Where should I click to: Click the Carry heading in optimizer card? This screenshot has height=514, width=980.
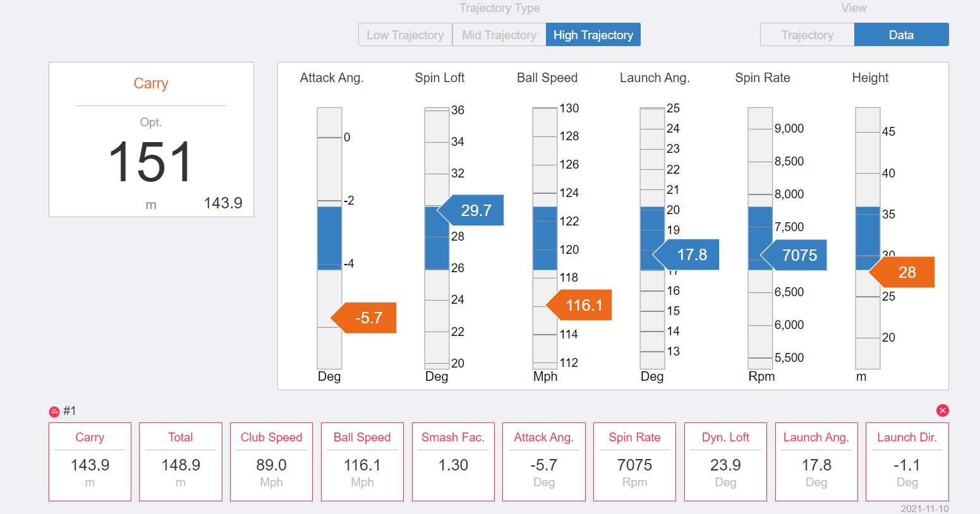[151, 83]
